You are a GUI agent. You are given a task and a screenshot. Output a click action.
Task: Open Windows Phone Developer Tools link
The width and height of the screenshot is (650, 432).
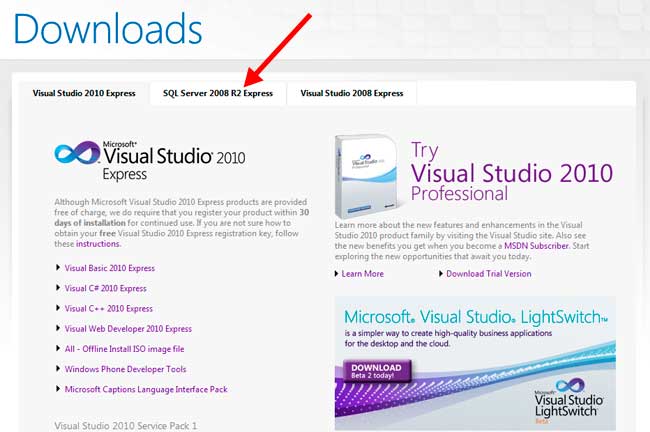coord(125,369)
